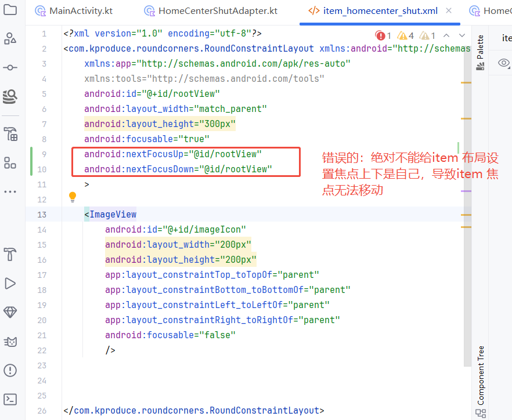Click xmlns:app declaration line
The height and width of the screenshot is (420, 512).
(217, 63)
